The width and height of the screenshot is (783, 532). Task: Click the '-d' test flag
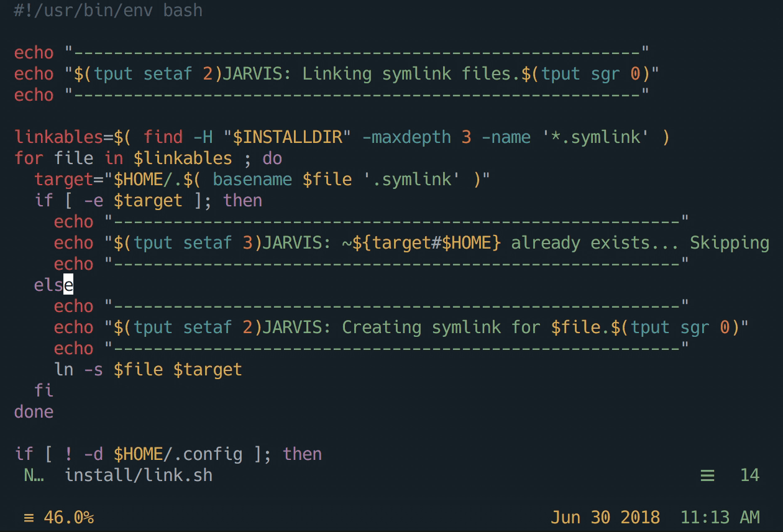pyautogui.click(x=94, y=454)
